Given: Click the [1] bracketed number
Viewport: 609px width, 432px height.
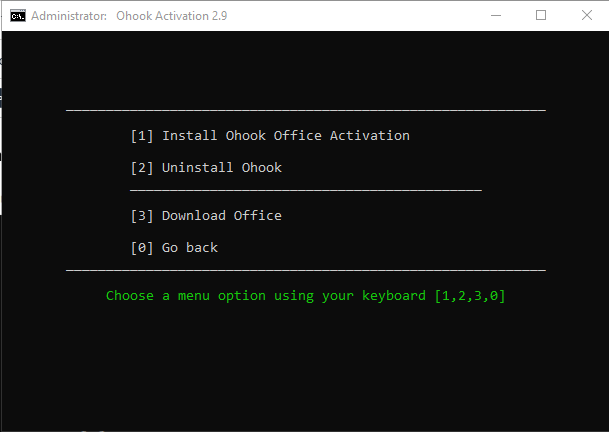Looking at the screenshot, I should (142, 136).
